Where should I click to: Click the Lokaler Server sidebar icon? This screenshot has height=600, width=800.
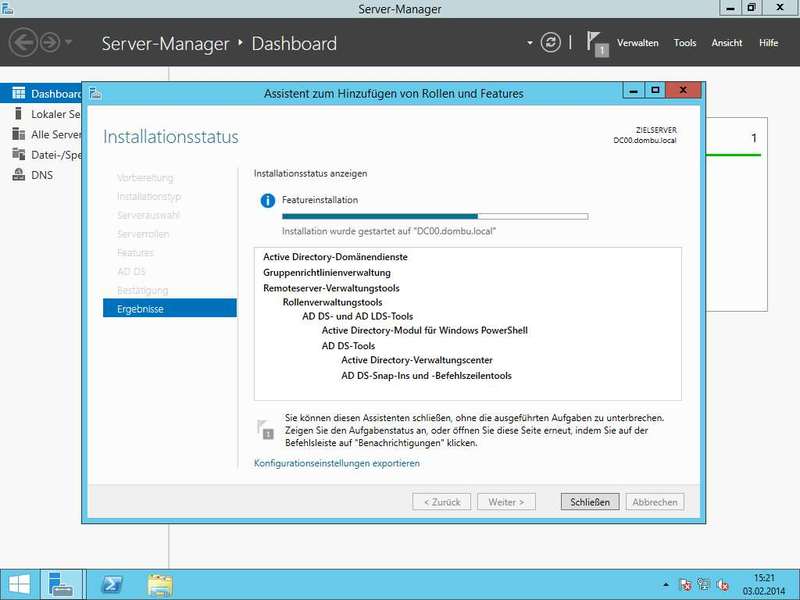point(18,113)
